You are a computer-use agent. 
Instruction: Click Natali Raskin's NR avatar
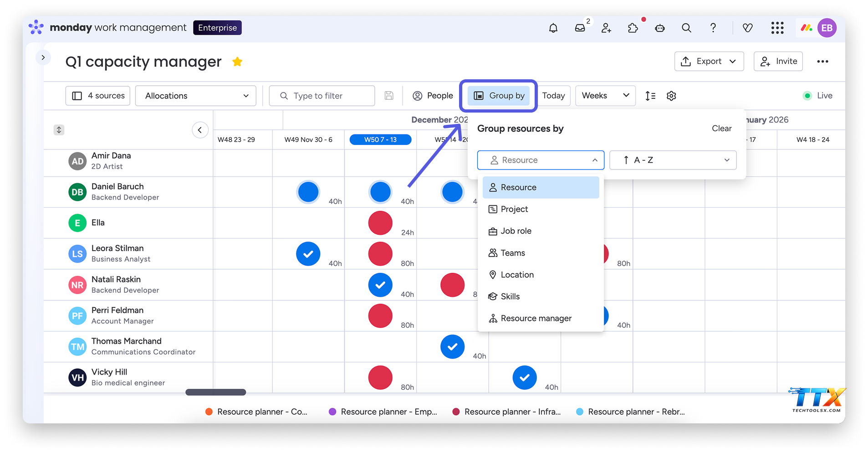tap(77, 285)
